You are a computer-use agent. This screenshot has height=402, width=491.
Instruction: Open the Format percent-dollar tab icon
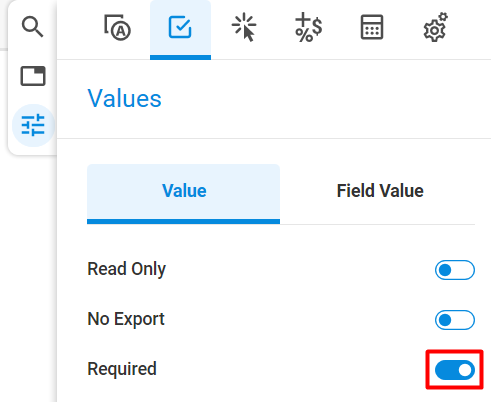pos(308,27)
